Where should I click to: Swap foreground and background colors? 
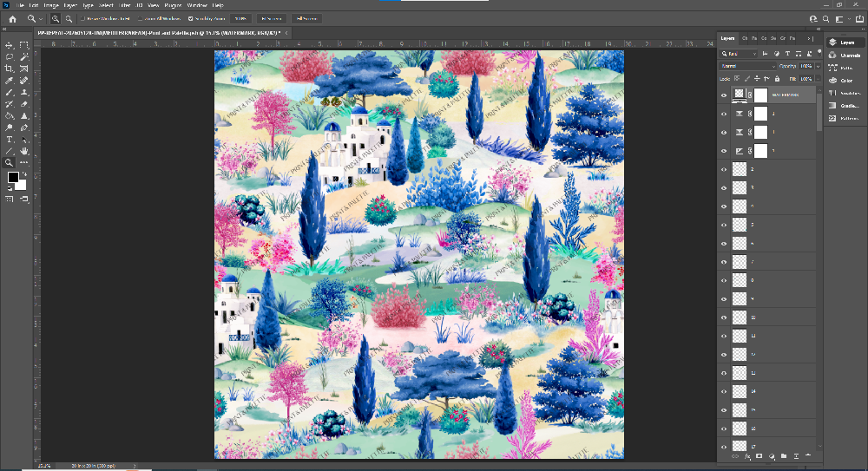tap(23, 173)
